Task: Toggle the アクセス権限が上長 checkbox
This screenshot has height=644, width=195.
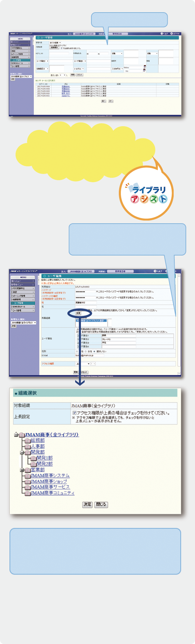Action: 74,413
